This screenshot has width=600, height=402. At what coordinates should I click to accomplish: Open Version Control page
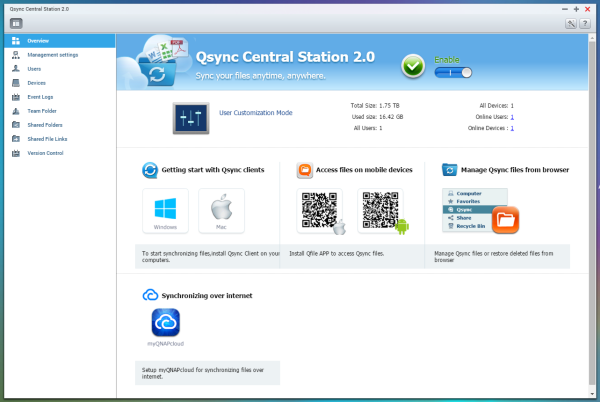point(46,153)
